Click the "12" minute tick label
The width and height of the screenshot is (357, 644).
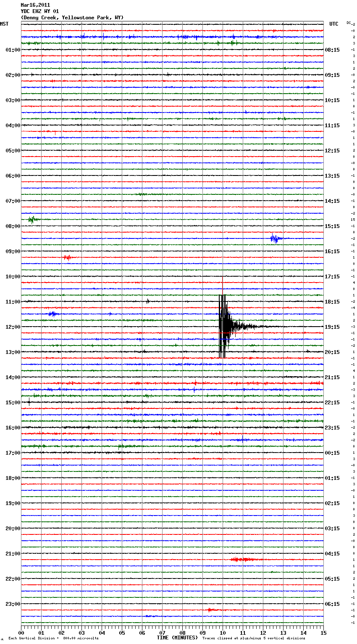263,633
